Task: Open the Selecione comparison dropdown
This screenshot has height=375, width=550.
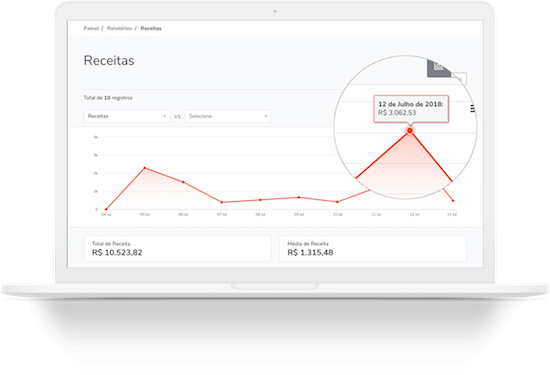Action: tap(228, 116)
